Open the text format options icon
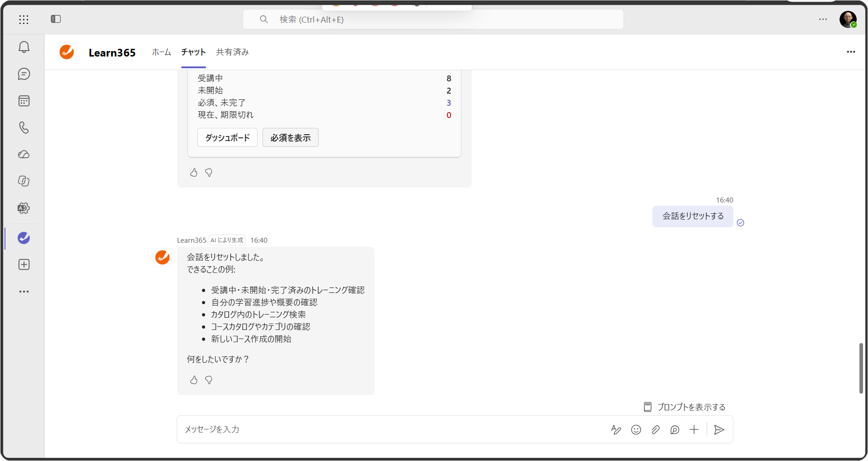Screen dimensions: 868x461 click(616, 430)
